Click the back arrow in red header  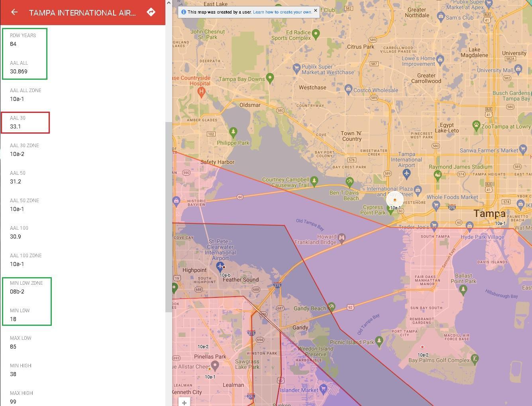[14, 12]
